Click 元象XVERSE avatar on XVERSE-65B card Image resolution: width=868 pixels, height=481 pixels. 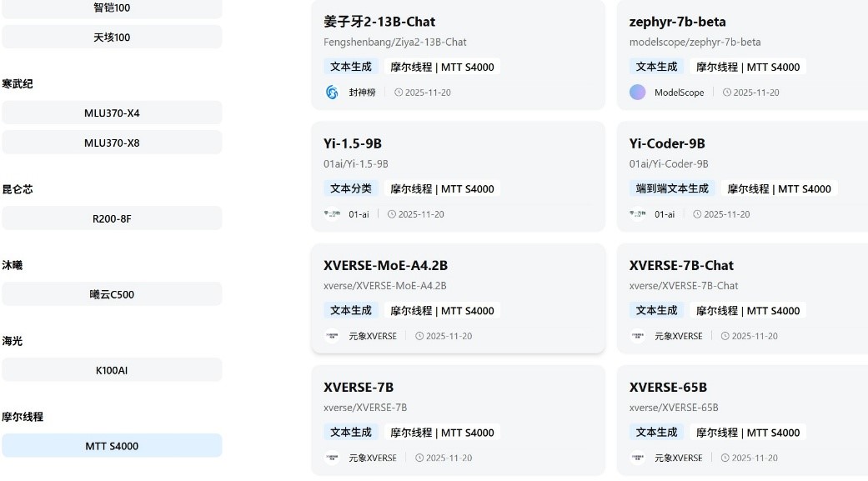(x=638, y=458)
